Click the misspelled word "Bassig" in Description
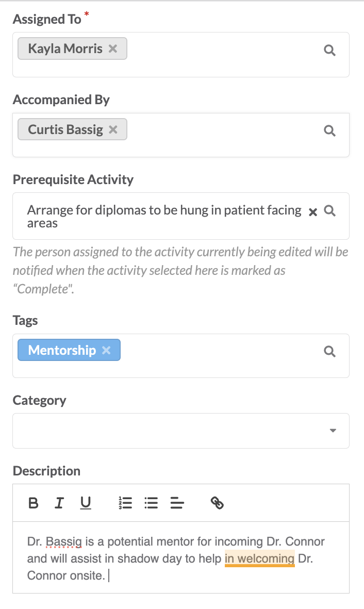364x609 pixels. pos(64,541)
